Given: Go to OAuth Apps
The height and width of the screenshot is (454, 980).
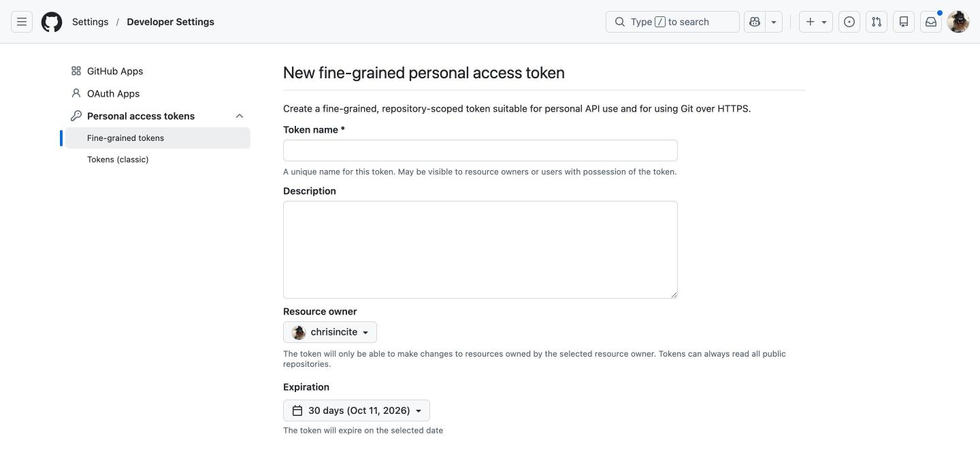Looking at the screenshot, I should [x=113, y=93].
